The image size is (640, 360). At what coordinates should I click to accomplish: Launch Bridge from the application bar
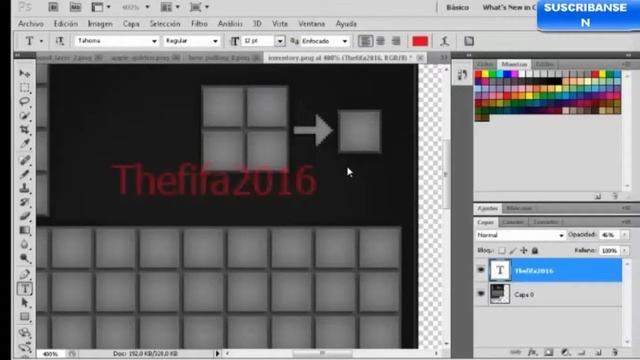[x=53, y=7]
